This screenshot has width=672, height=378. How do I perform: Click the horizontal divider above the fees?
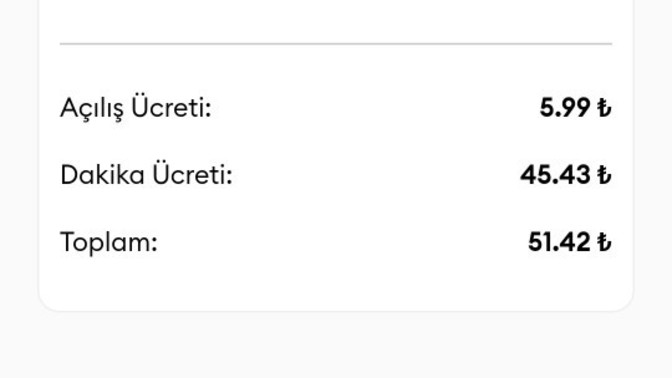336,44
